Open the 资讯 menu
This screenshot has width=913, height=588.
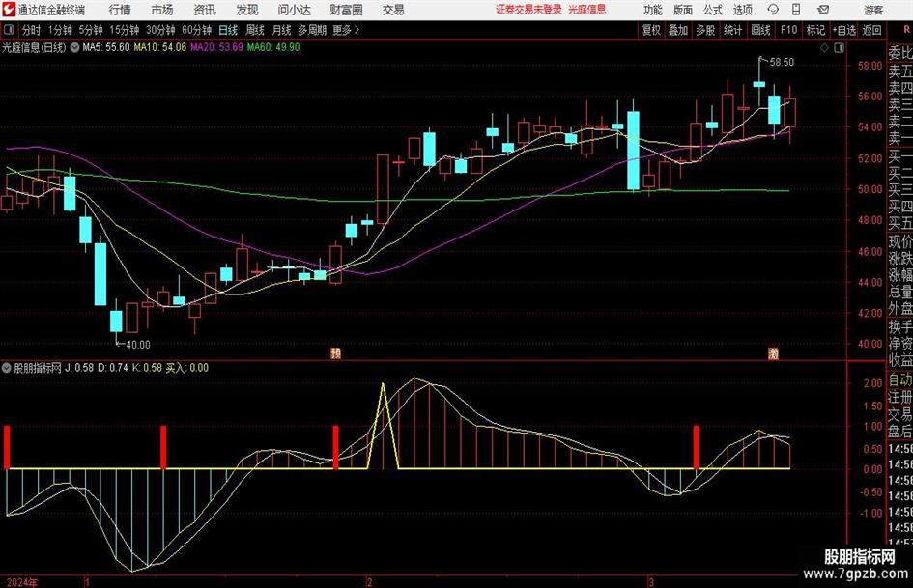click(205, 10)
